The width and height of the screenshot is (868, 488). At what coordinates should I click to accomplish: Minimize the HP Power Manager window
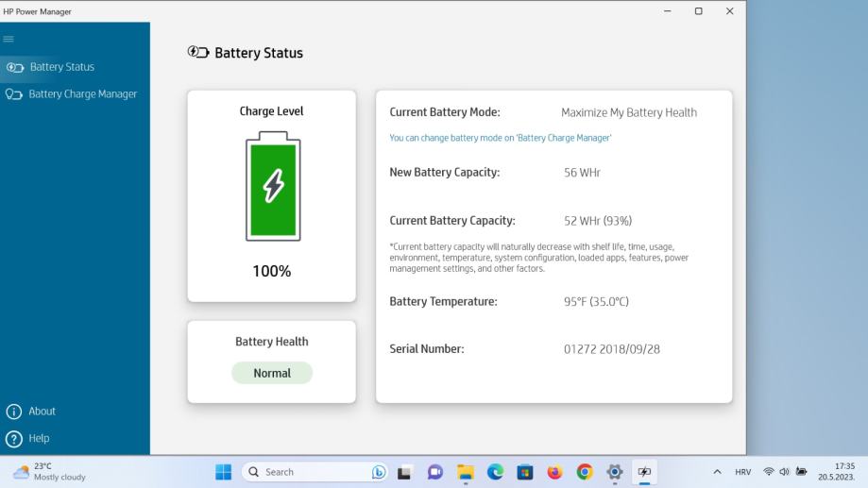668,11
